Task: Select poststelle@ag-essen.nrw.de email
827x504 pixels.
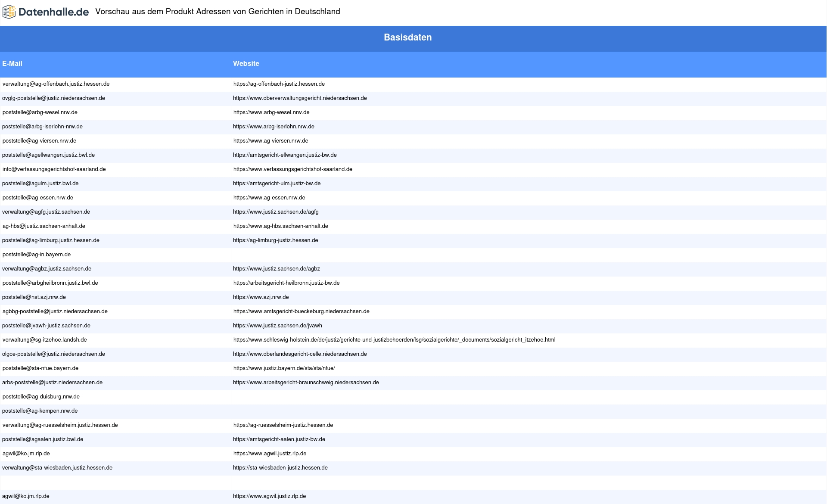Action: pos(38,198)
